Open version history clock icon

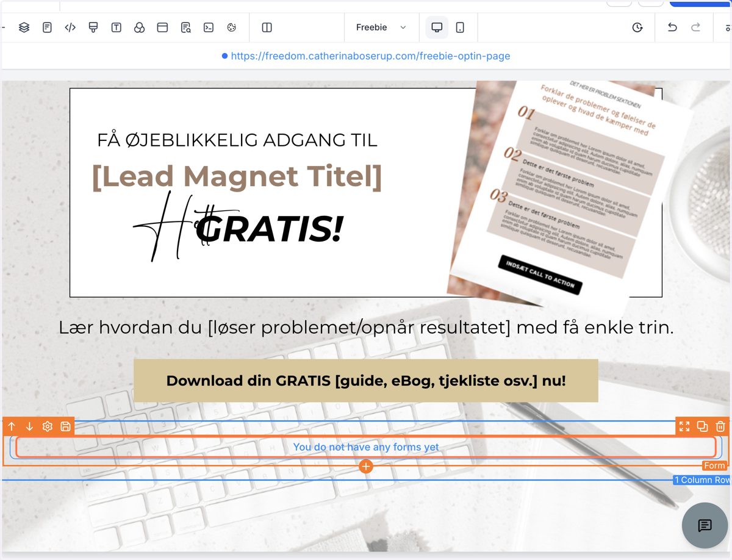(x=637, y=27)
